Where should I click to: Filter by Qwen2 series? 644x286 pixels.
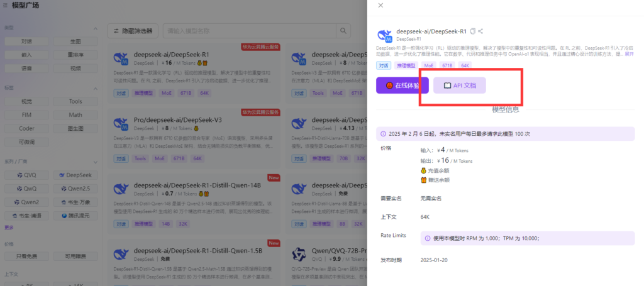click(26, 202)
